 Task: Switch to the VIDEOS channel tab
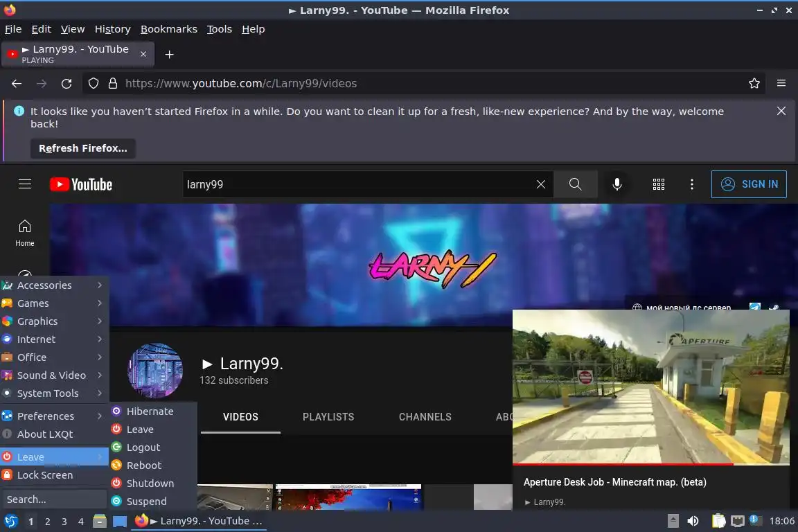click(241, 417)
